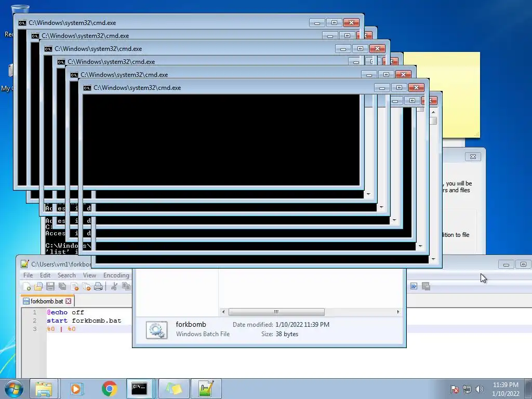Image resolution: width=532 pixels, height=399 pixels.
Task: Open the Windows Start menu orb
Action: pos(14,389)
